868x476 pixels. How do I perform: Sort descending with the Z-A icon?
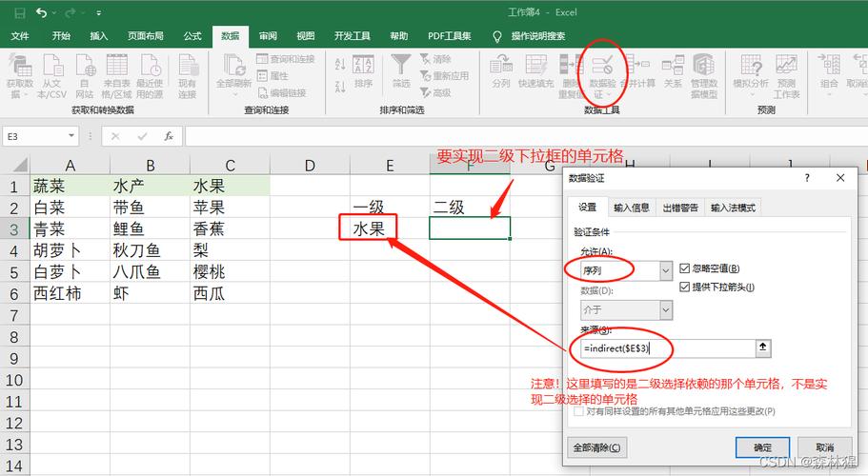click(340, 87)
